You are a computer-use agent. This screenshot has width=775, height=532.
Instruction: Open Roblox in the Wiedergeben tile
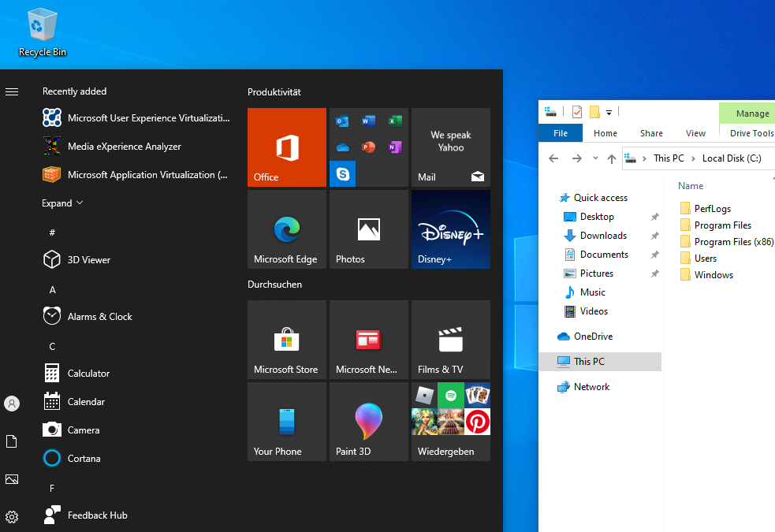click(425, 395)
